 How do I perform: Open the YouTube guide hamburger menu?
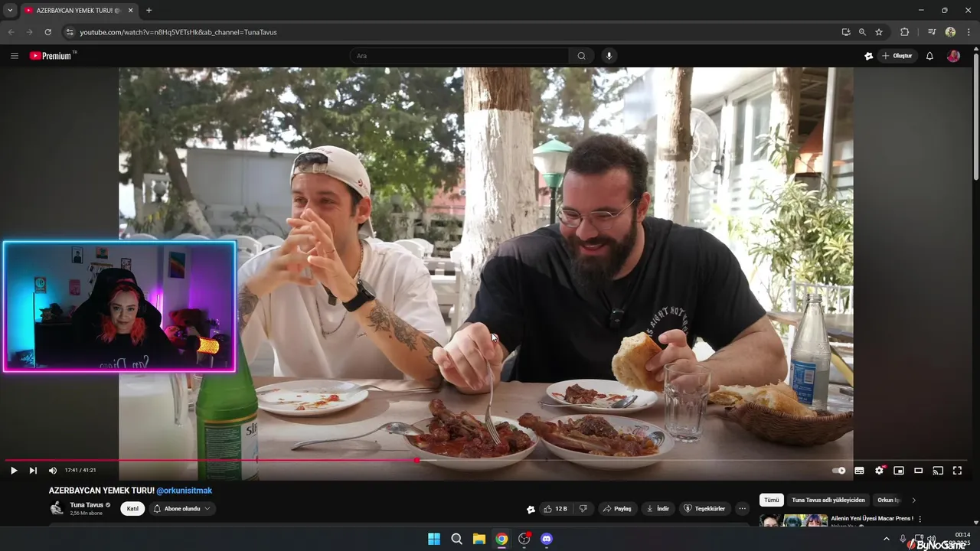pyautogui.click(x=14, y=56)
